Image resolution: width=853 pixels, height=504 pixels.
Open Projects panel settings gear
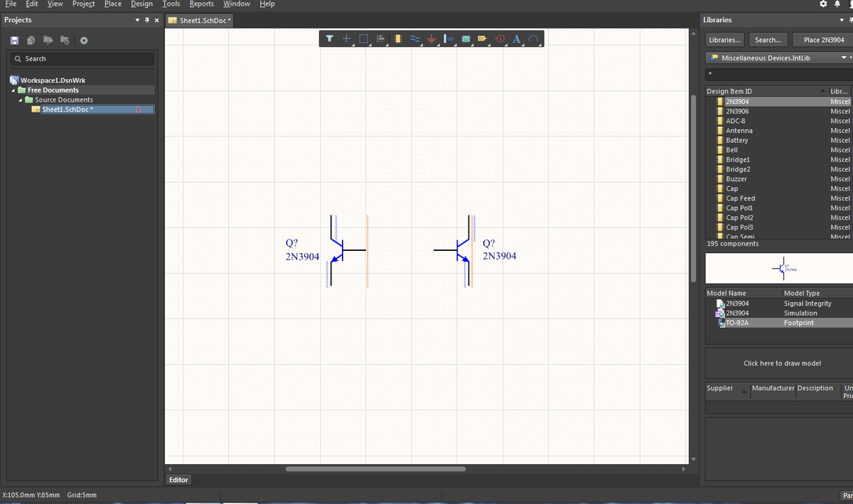tap(84, 40)
